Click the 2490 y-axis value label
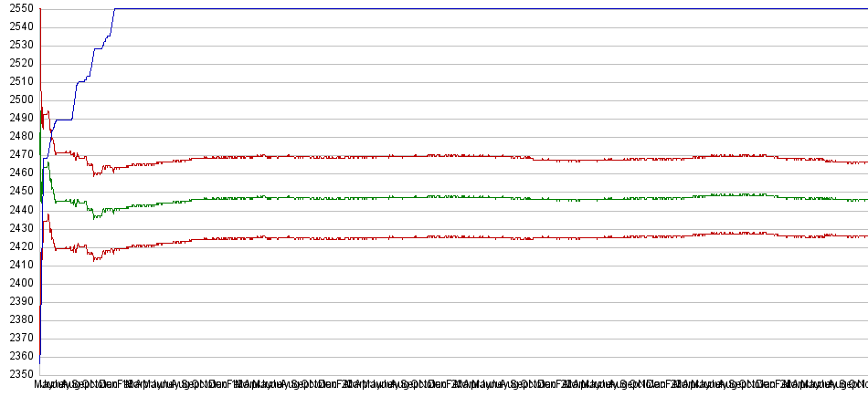The width and height of the screenshot is (868, 397). click(x=19, y=118)
